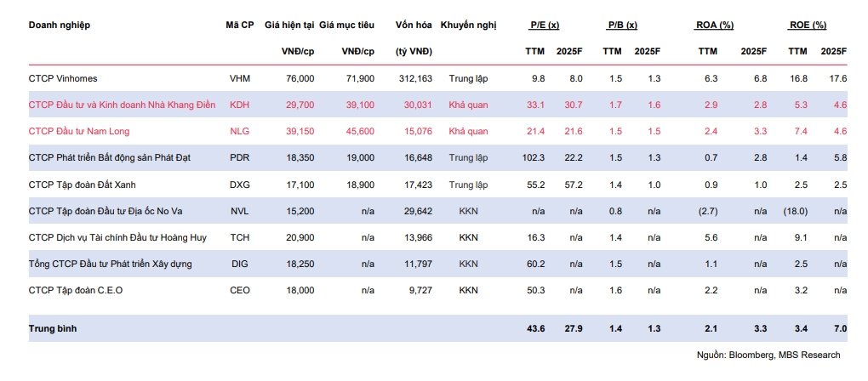Click KDH's target price 39,100
Image resolution: width=868 pixels, height=381 pixels.
360,105
